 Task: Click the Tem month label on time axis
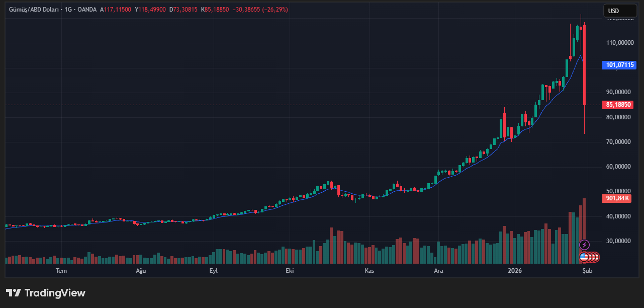[61, 271]
